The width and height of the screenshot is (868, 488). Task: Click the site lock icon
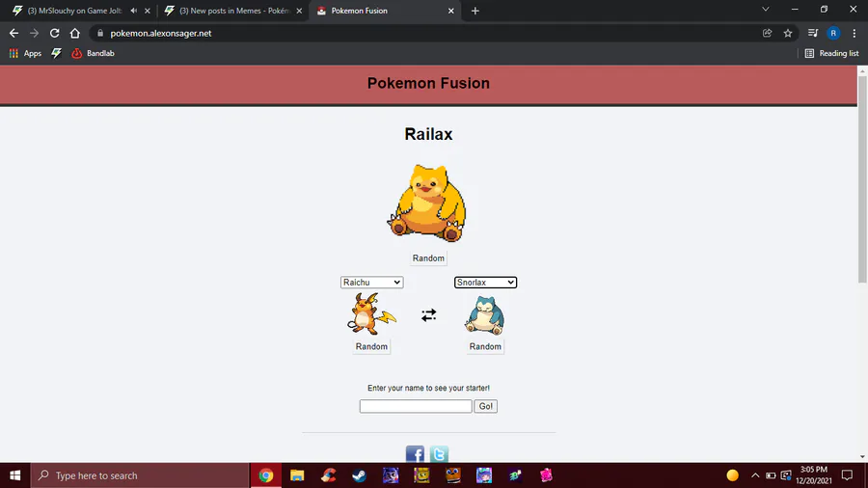[100, 33]
